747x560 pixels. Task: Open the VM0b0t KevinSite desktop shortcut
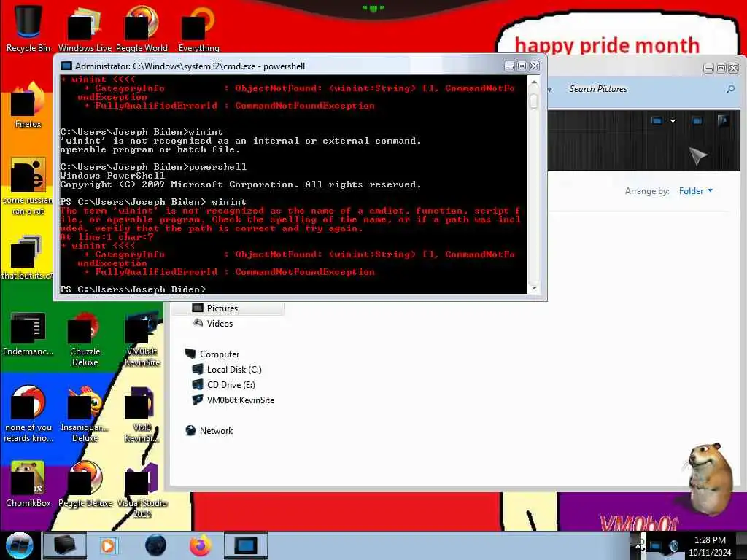[x=142, y=338]
